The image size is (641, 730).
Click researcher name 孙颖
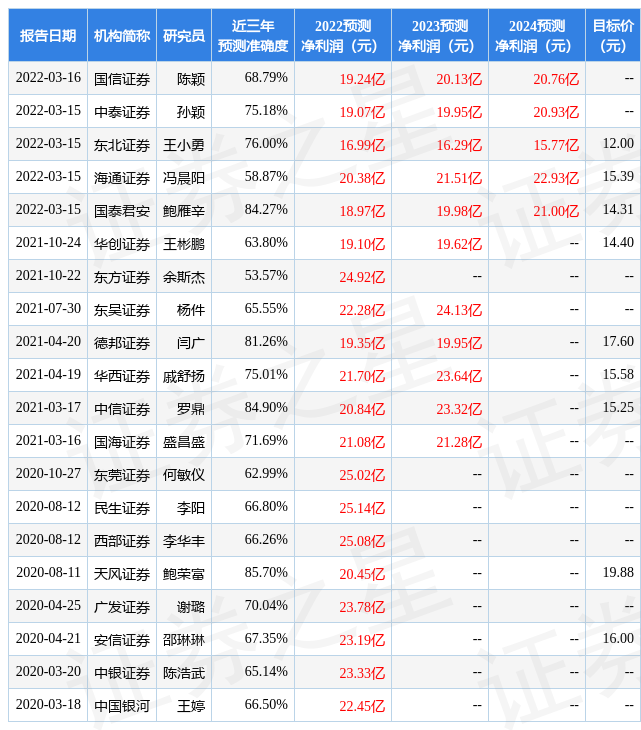pyautogui.click(x=191, y=112)
